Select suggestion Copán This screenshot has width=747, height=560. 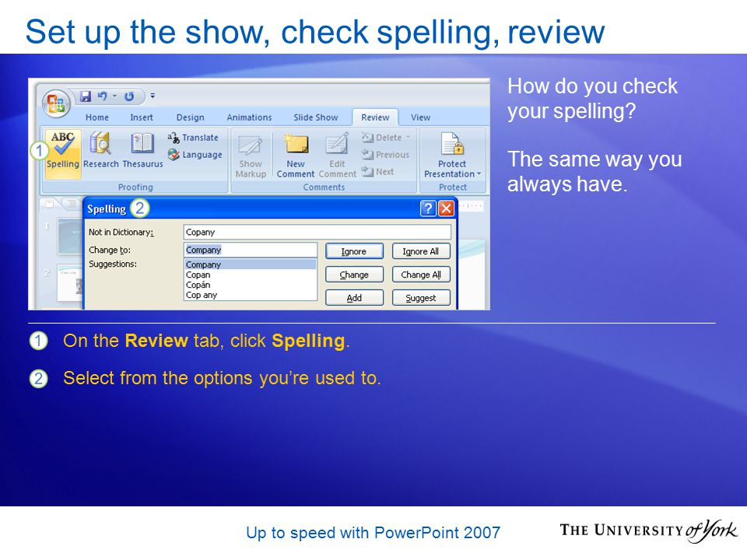[x=250, y=285]
